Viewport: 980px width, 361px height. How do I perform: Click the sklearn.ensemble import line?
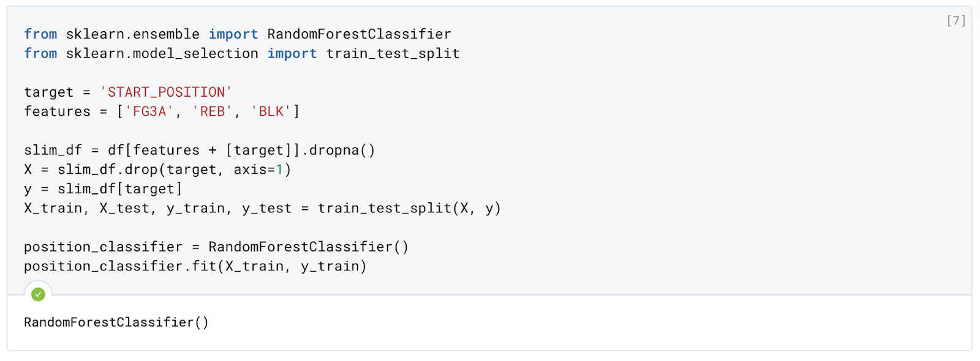coord(238,34)
